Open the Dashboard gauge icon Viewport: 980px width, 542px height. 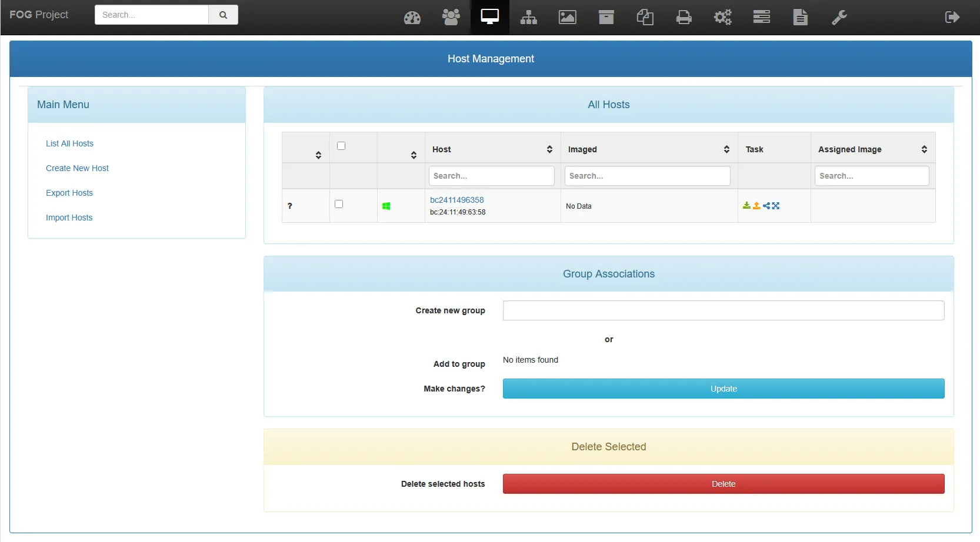(x=412, y=18)
